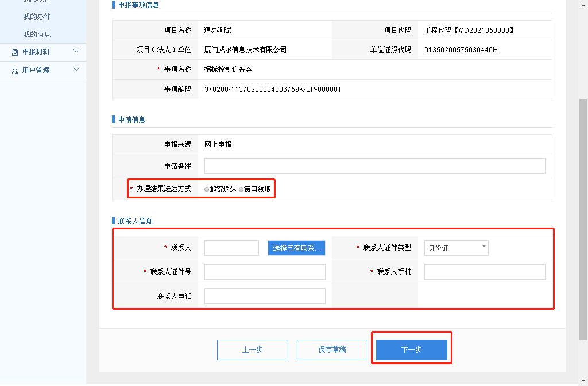Click the scrollbar up arrow
Screen dimensions: 588x386
point(583,4)
